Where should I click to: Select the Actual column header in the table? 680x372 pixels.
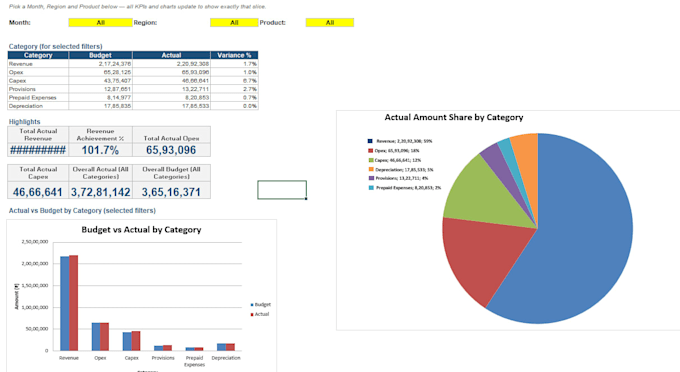tap(171, 55)
